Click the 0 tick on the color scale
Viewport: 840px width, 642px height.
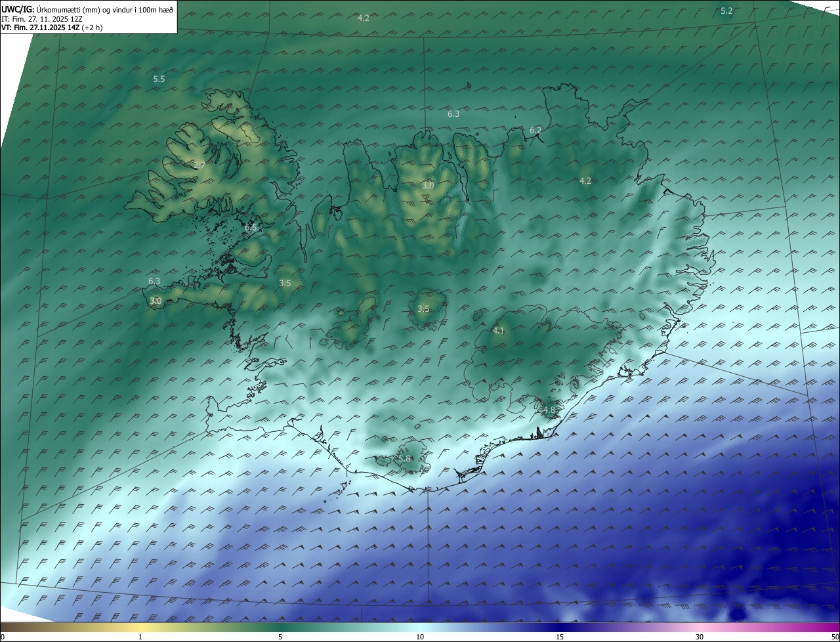pos(3,637)
